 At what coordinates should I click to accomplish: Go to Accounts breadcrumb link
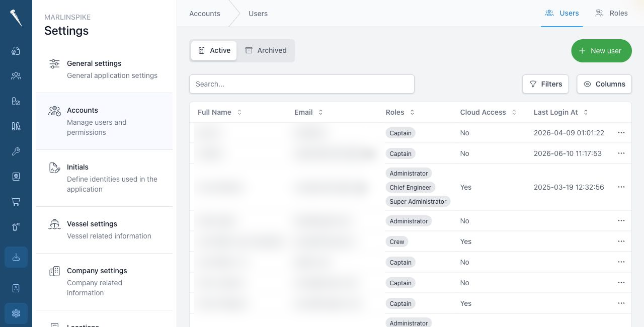point(205,14)
